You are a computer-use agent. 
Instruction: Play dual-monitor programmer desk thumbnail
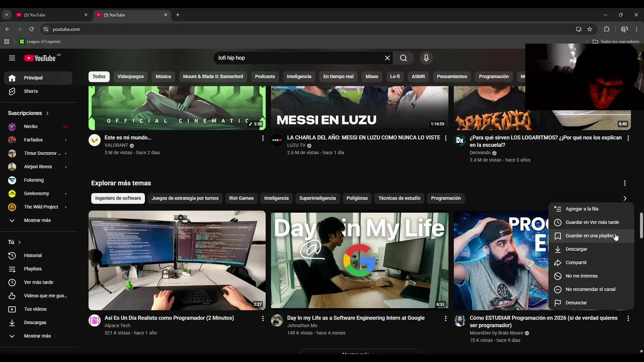pos(177,260)
